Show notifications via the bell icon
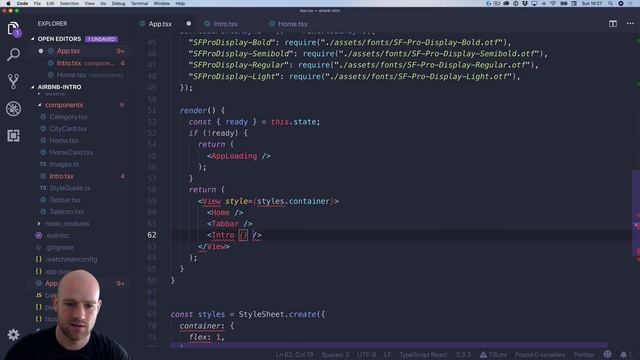Screen dimensions: 640x360 [x=624, y=354]
